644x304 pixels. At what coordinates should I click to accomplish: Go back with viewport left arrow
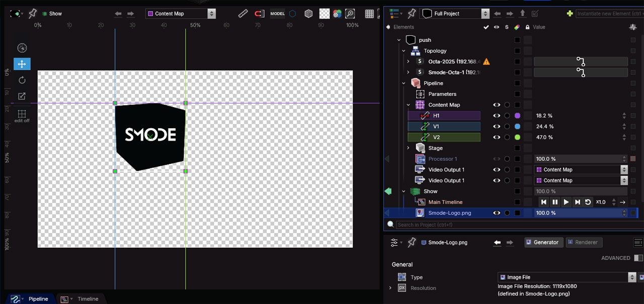118,14
